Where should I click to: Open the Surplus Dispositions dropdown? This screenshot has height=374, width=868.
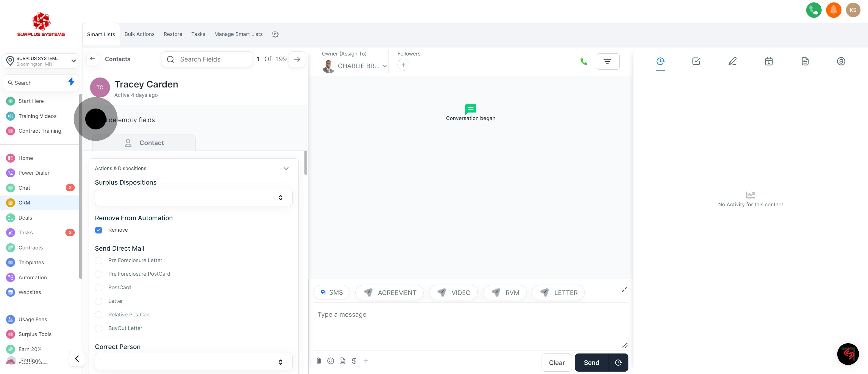point(193,198)
